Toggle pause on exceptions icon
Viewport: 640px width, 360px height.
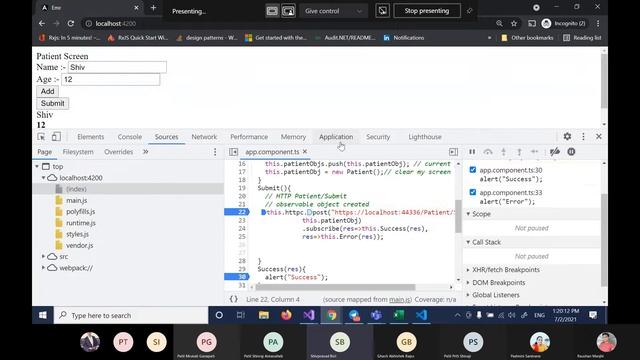pos(571,152)
